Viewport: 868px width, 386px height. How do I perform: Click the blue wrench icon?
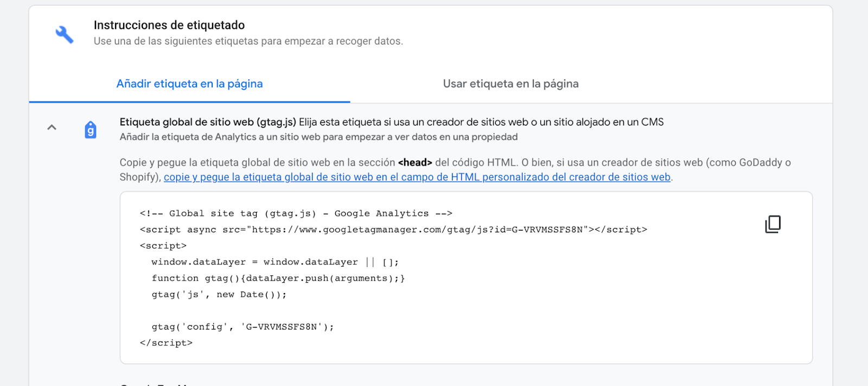(x=65, y=34)
